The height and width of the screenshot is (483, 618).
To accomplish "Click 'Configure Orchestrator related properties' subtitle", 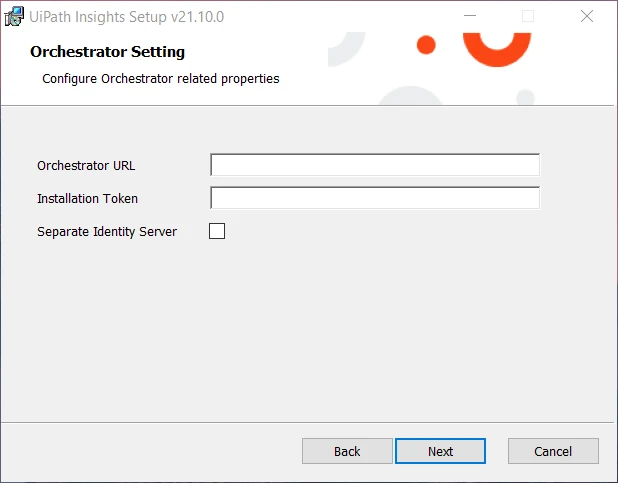I will pos(161,78).
